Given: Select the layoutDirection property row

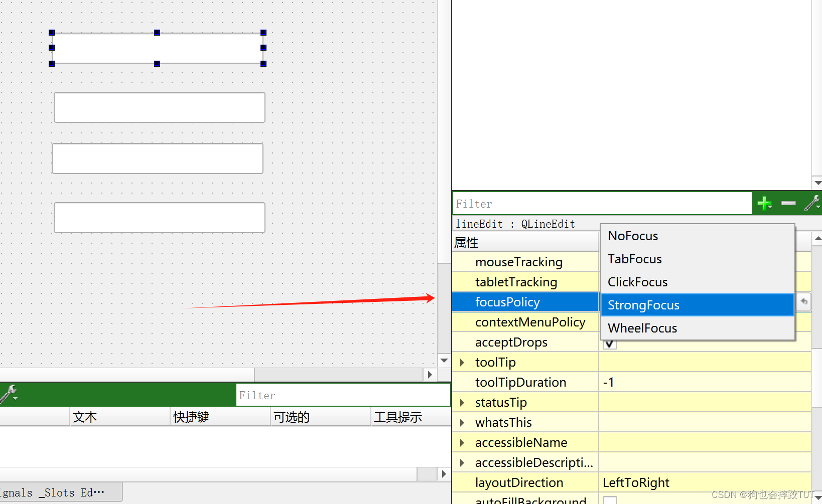Looking at the screenshot, I should click(525, 482).
